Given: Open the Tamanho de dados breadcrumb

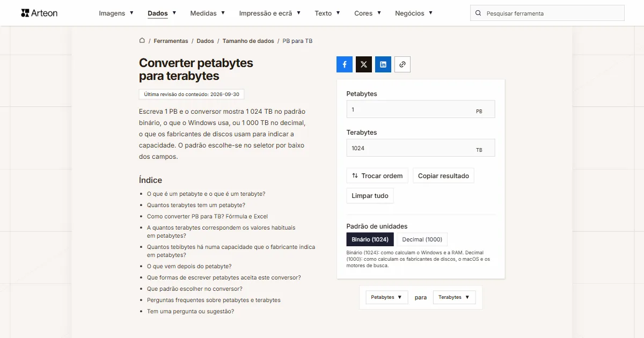Looking at the screenshot, I should 248,41.
